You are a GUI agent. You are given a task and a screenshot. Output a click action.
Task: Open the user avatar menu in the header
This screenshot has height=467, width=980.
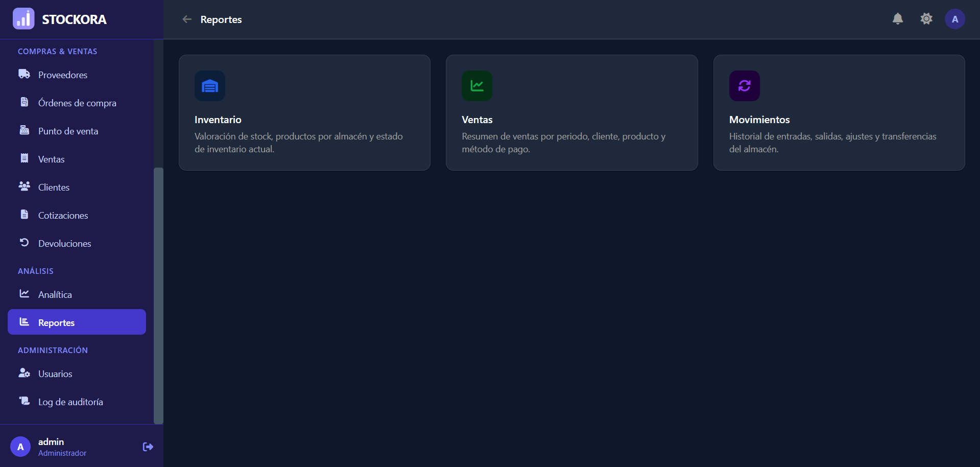click(954, 19)
